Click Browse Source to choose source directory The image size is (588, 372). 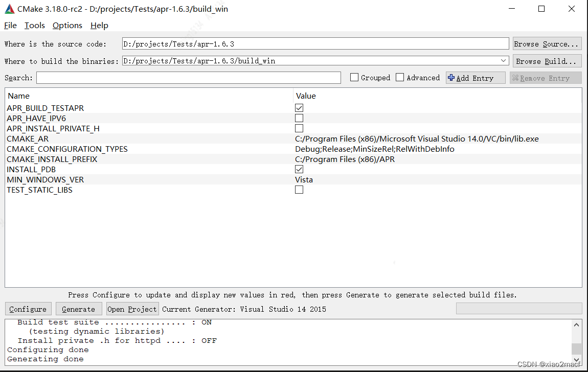click(547, 43)
